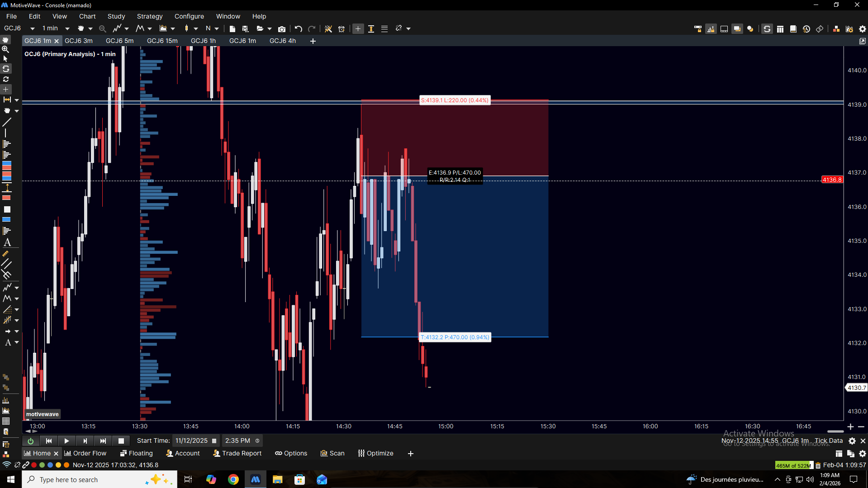Click the replay start date field 11/12/2025
Viewport: 868px width, 488px height.
click(195, 441)
